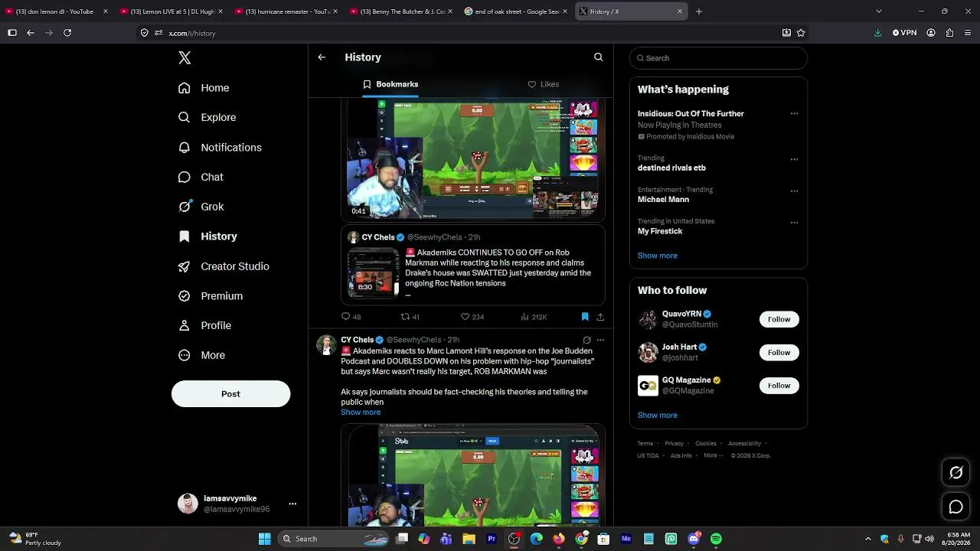Open the CY Chels avatar on the Marc Lamont Hill post
Image resolution: width=980 pixels, height=551 pixels.
(x=326, y=344)
